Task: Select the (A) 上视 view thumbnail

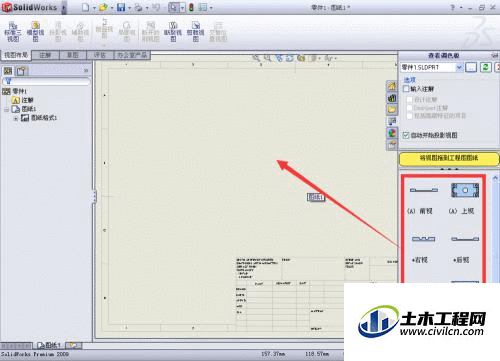Action: 465,190
